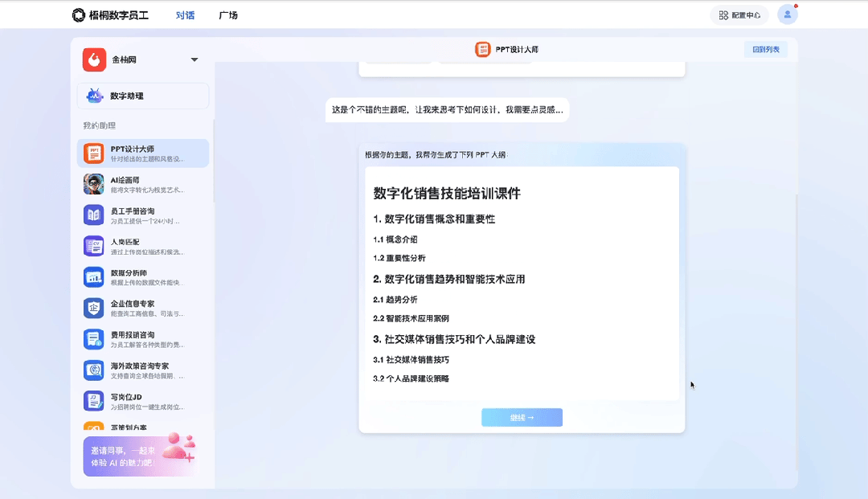The width and height of the screenshot is (868, 499).
Task: Click the 根据你的主题 intro line
Action: (436, 155)
